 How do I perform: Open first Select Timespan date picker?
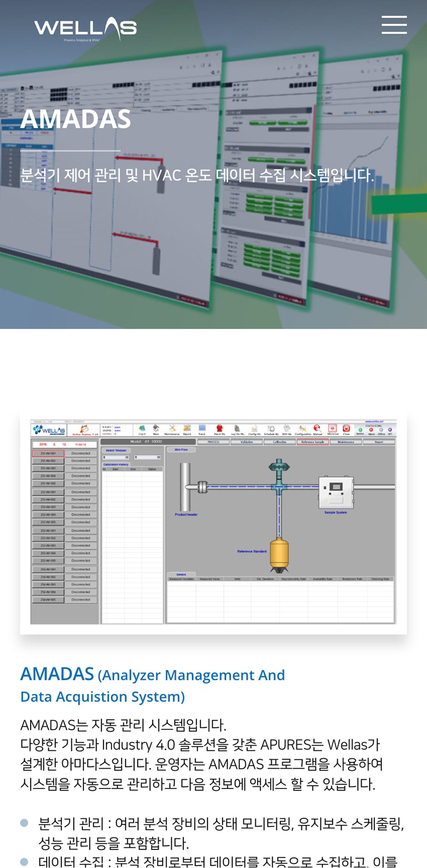(116, 457)
